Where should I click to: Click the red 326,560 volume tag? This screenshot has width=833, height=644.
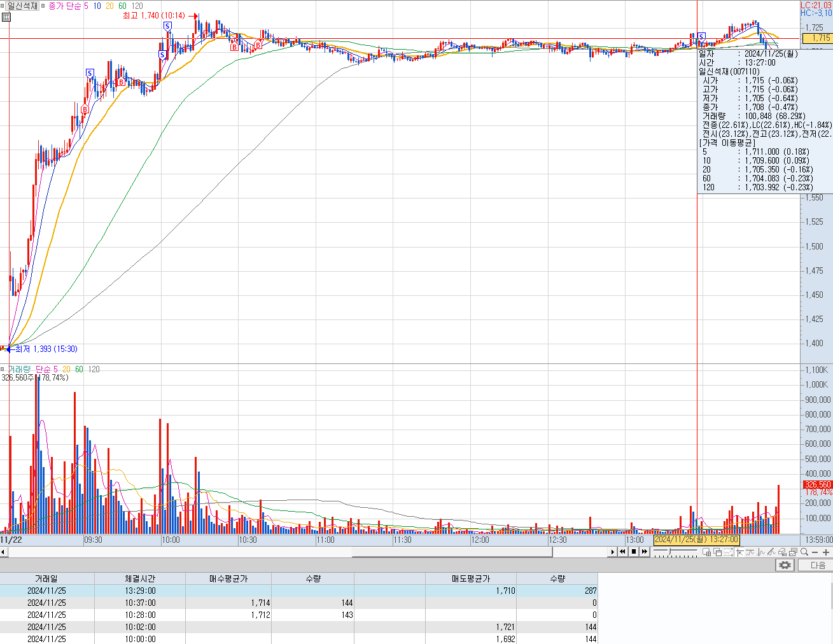tap(818, 485)
